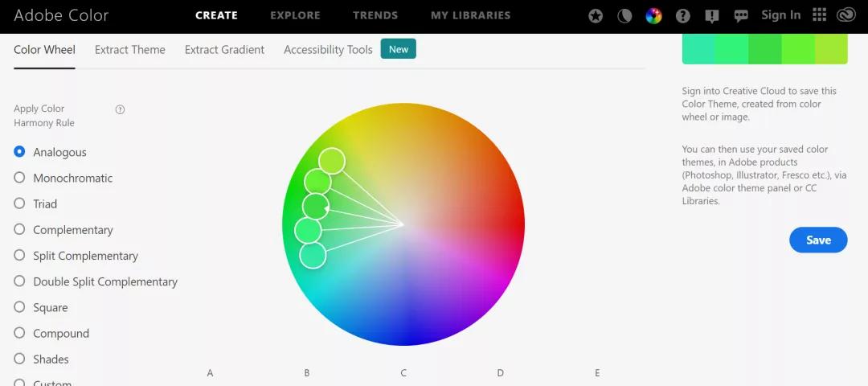Choose the Square harmony rule

[19, 307]
